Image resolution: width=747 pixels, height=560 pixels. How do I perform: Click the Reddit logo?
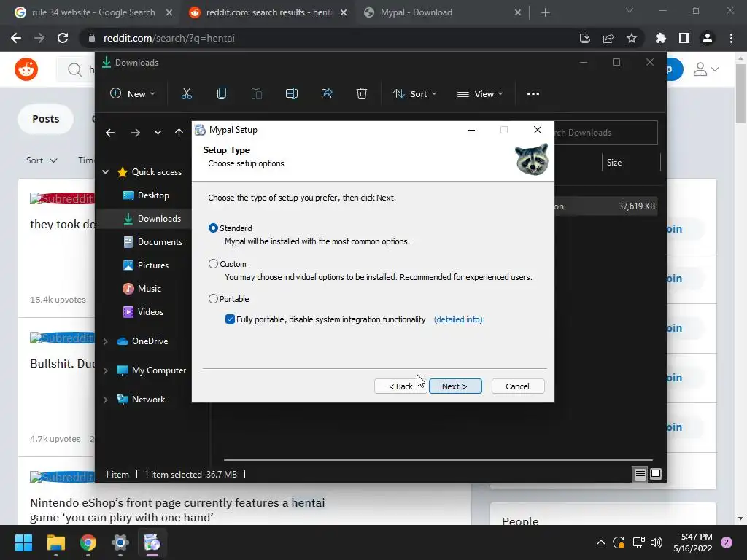[26, 69]
